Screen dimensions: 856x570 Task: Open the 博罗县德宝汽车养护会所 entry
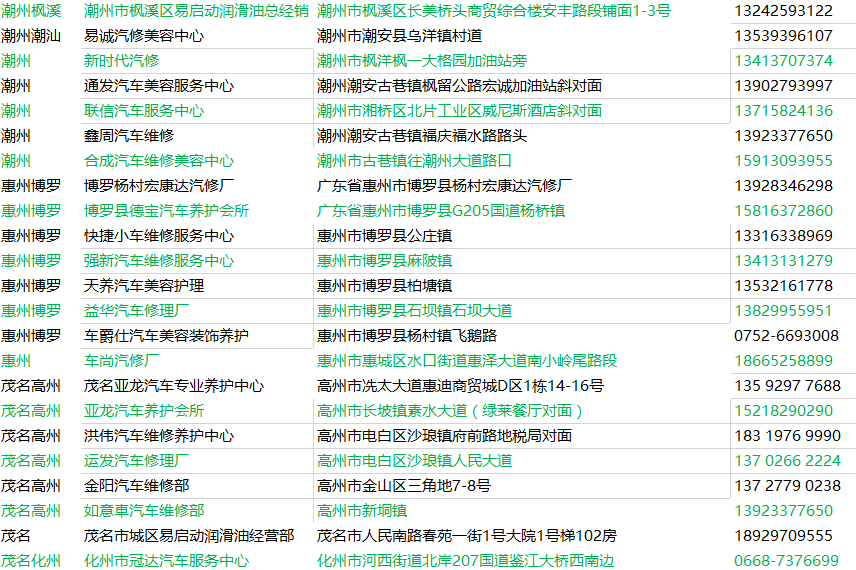coord(166,211)
